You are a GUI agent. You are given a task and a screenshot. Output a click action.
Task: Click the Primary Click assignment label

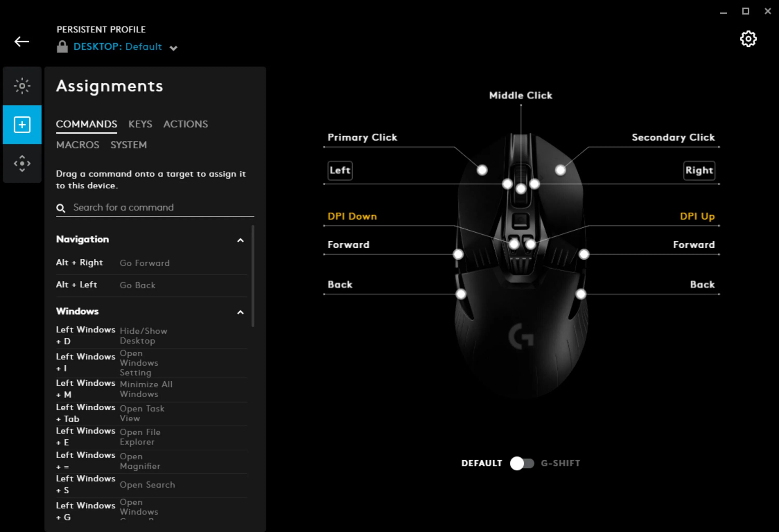tap(362, 137)
